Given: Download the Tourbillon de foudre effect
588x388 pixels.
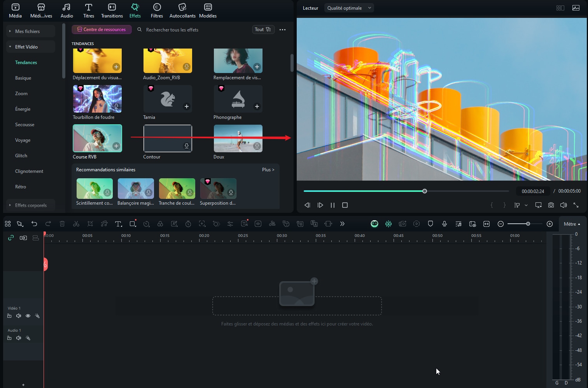Looking at the screenshot, I should click(x=116, y=106).
